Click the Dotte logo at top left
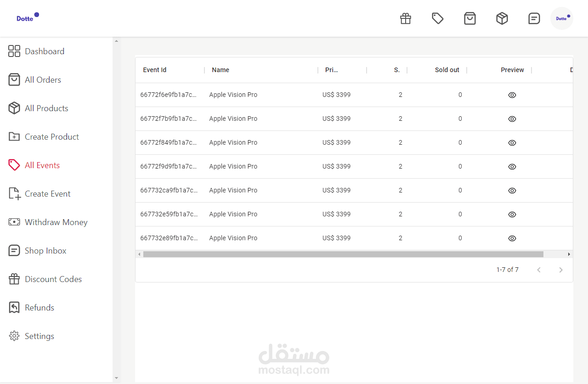This screenshot has height=384, width=588. pyautogui.click(x=28, y=17)
